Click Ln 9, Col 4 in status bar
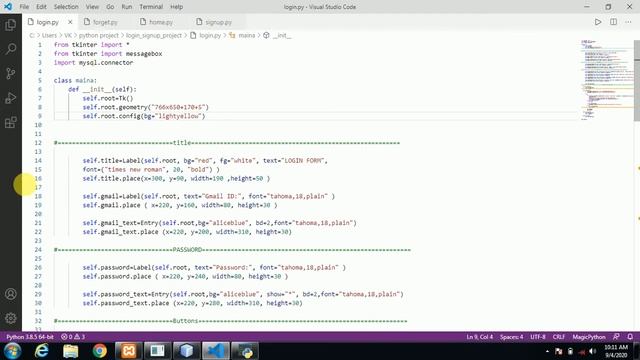The image size is (640, 360). click(480, 337)
